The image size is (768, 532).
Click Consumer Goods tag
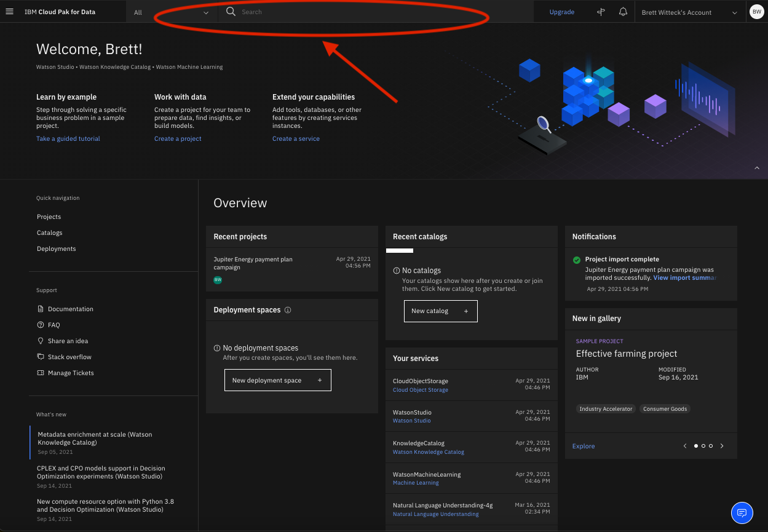click(x=665, y=409)
